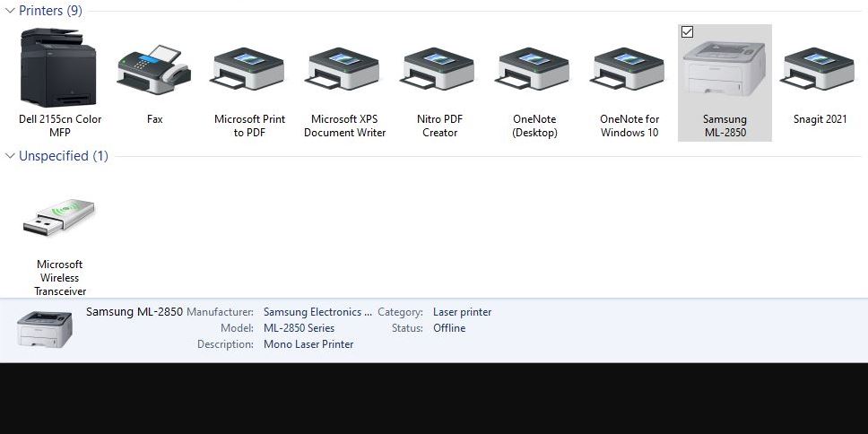Click the 'Category:' field label
This screenshot has width=868, height=434.
400,312
